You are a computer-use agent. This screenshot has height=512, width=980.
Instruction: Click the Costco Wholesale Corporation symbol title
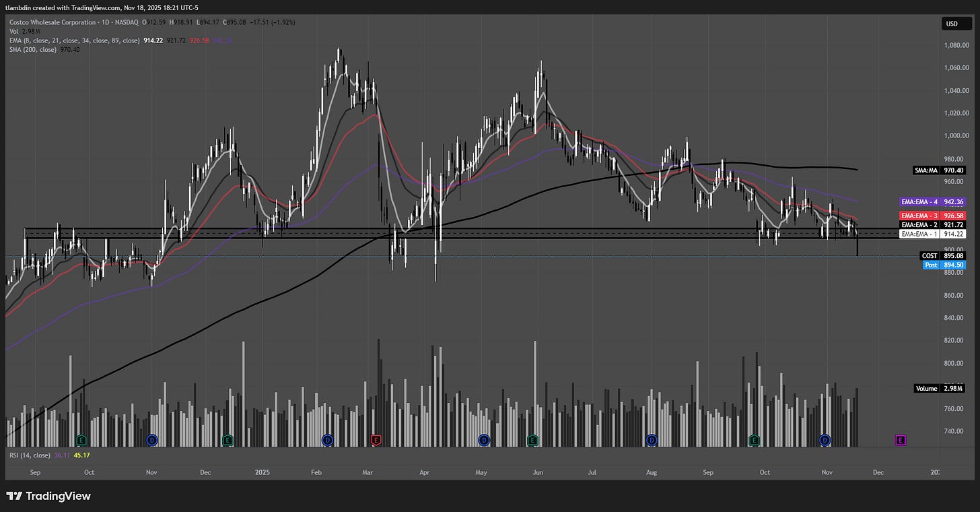point(53,22)
